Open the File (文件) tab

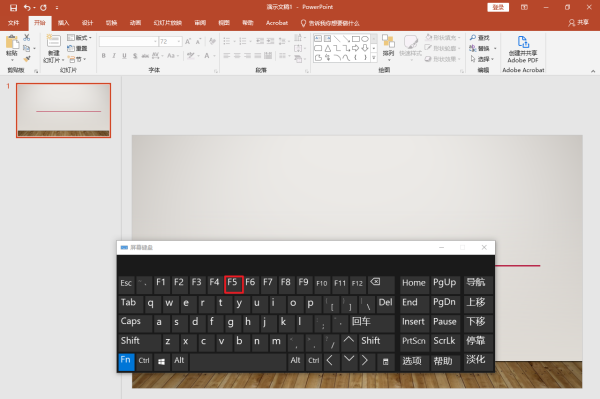coord(13,23)
